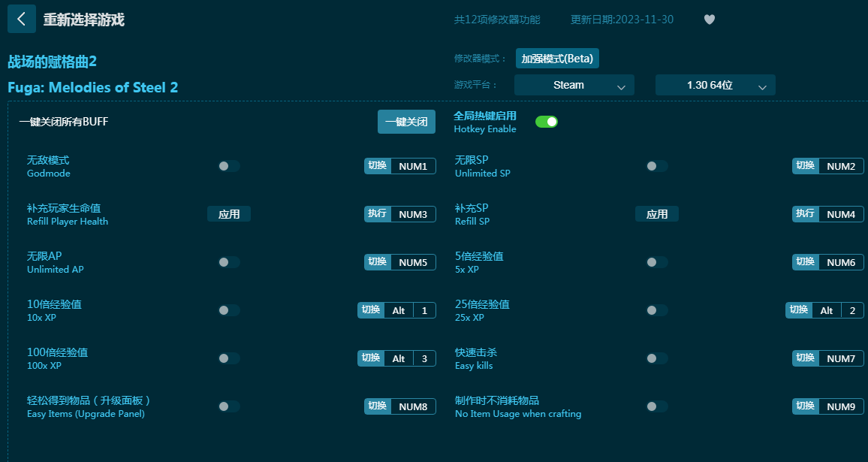Enable the 25x XP toggle
This screenshot has height=462, width=868.
pos(656,310)
